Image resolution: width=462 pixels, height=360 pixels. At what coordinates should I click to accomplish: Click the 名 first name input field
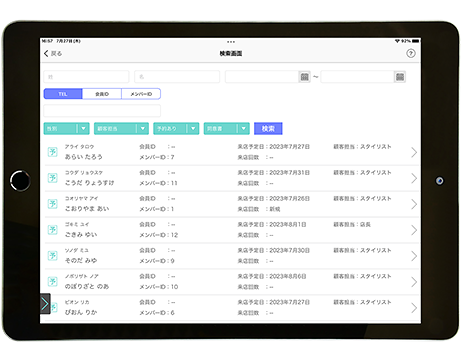(177, 77)
